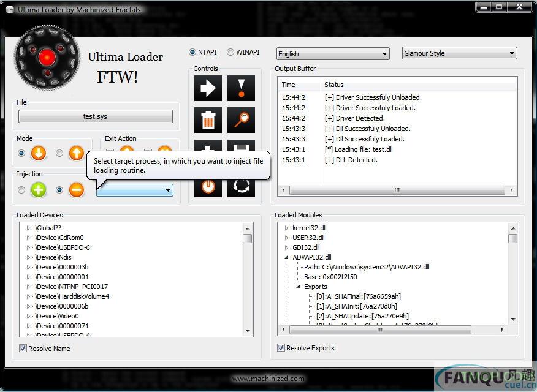Viewport: 537px width, 392px height.
Task: Click the orange down-arrow Mode icon
Action: click(x=39, y=153)
